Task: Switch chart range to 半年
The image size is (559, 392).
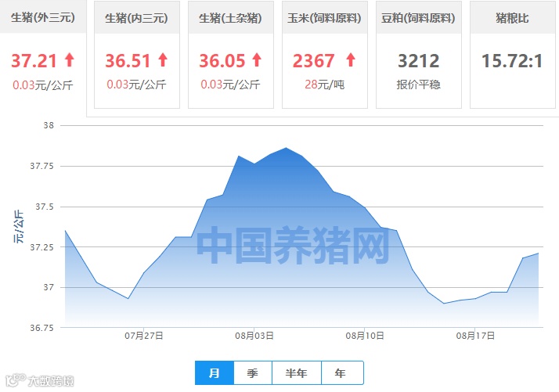Action: point(297,372)
